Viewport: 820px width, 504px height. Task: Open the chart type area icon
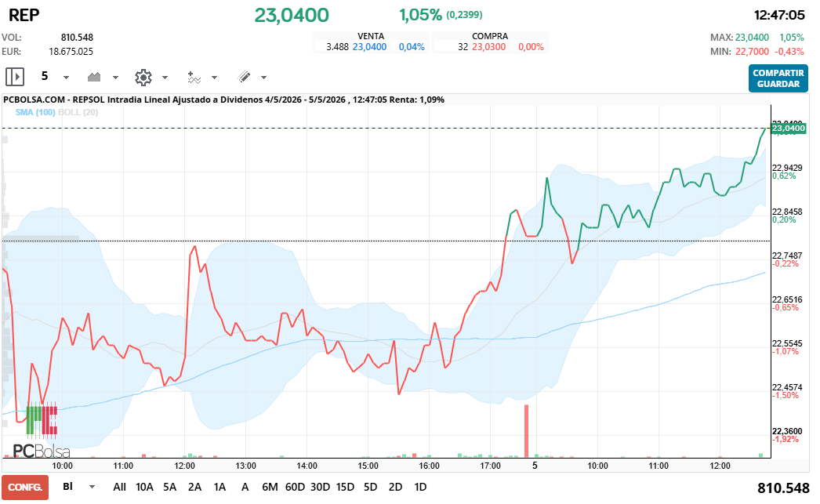(x=94, y=78)
